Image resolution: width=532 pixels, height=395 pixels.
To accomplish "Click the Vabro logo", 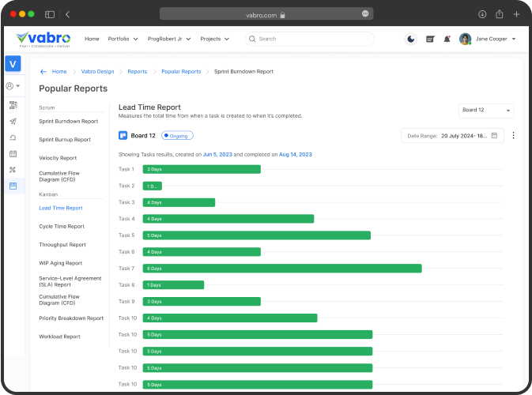I will click(x=43, y=39).
